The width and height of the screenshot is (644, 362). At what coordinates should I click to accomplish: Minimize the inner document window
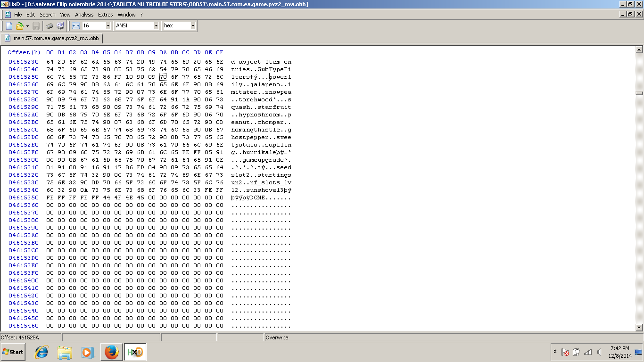[623, 15]
